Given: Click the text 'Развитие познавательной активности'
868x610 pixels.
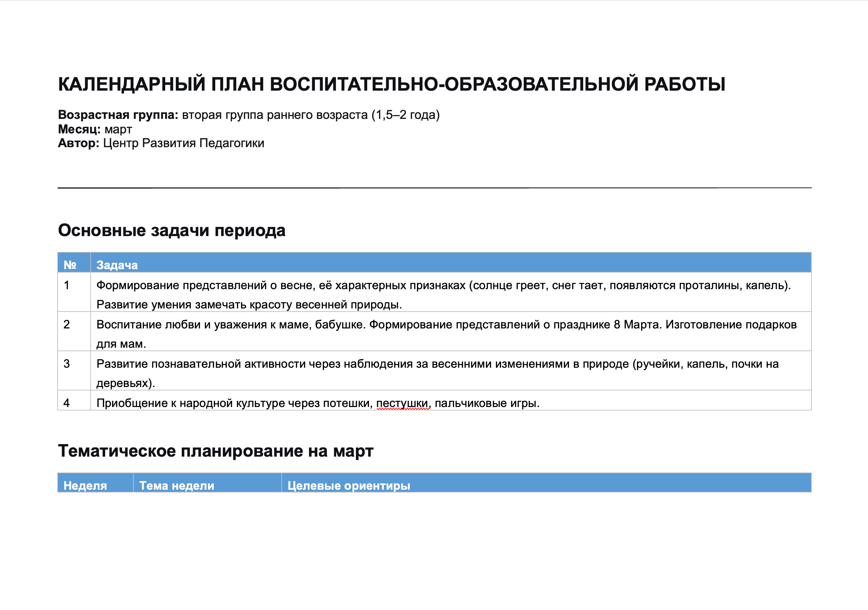Looking at the screenshot, I should click(x=201, y=364).
